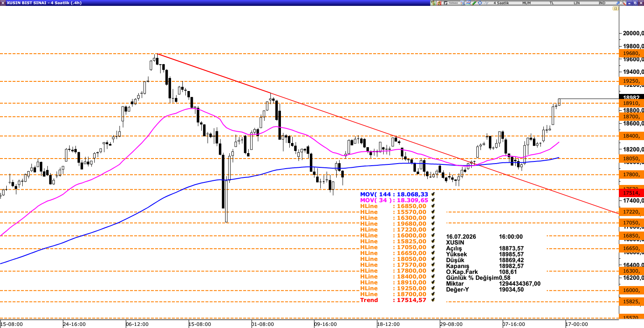The height and width of the screenshot is (328, 644).
Task: Click the 17800 orange price axis label
Action: click(x=631, y=174)
